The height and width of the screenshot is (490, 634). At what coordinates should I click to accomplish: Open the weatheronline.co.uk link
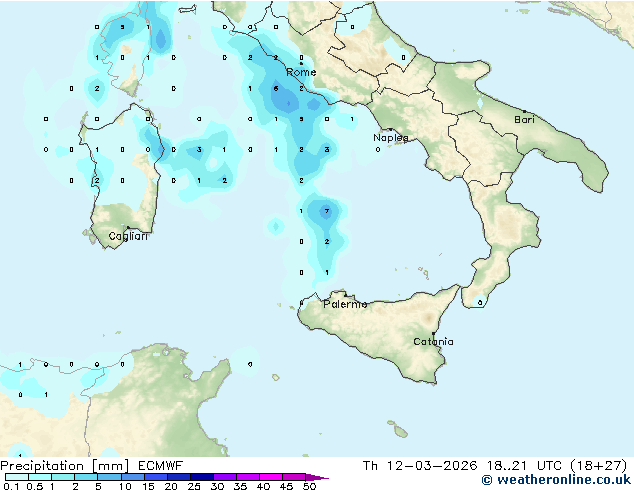[556, 480]
